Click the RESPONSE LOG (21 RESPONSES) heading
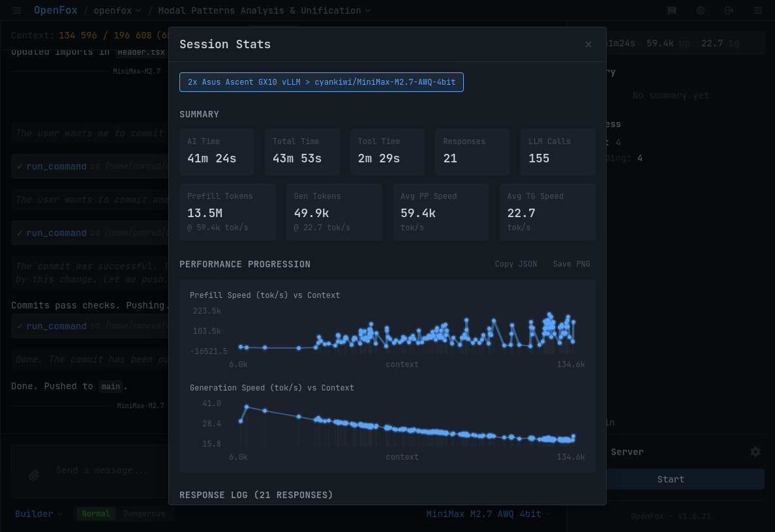The width and height of the screenshot is (775, 532). click(x=256, y=495)
